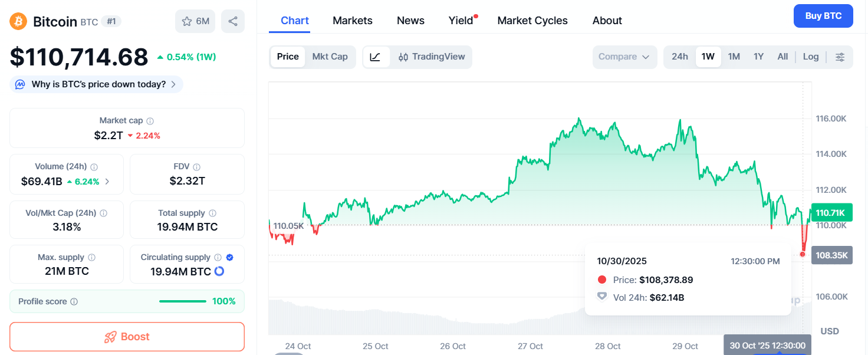868x355 pixels.
Task: Click the Buy BTC button
Action: click(823, 16)
